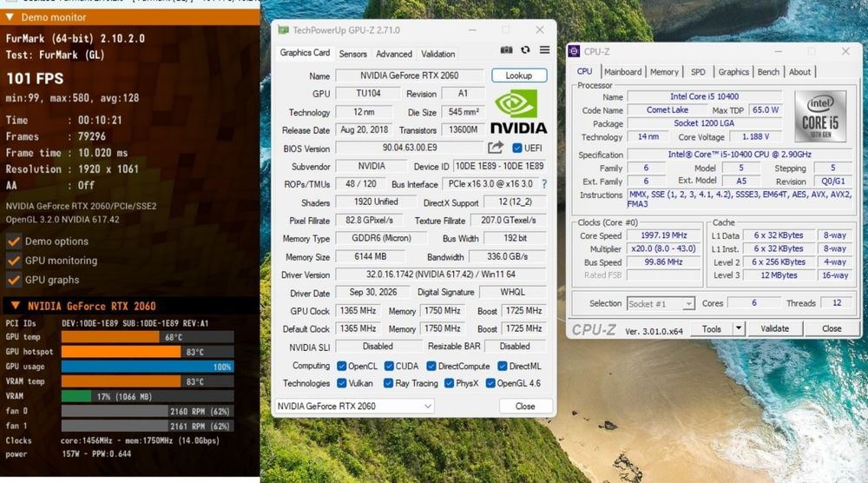Click the Bus Interface question mark
The image size is (868, 483).
(x=544, y=184)
